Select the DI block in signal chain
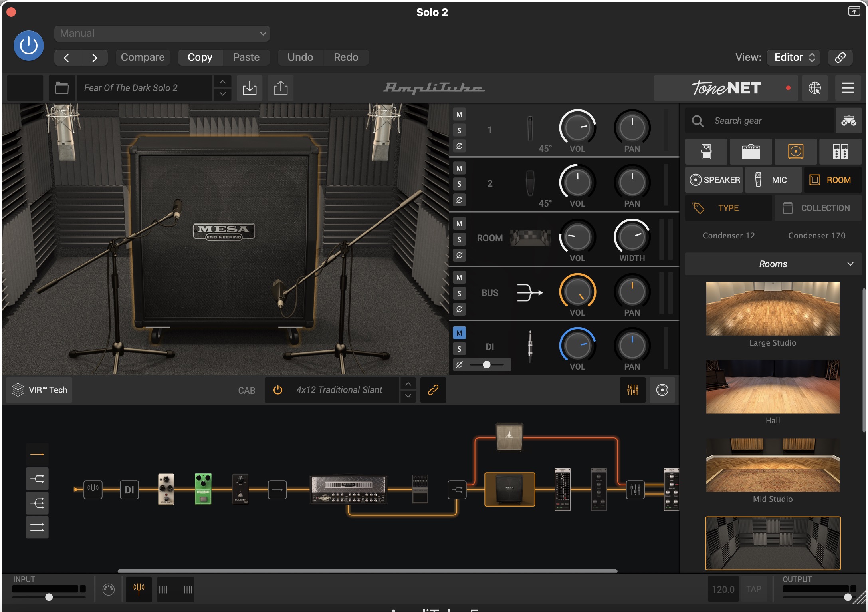 tap(129, 490)
